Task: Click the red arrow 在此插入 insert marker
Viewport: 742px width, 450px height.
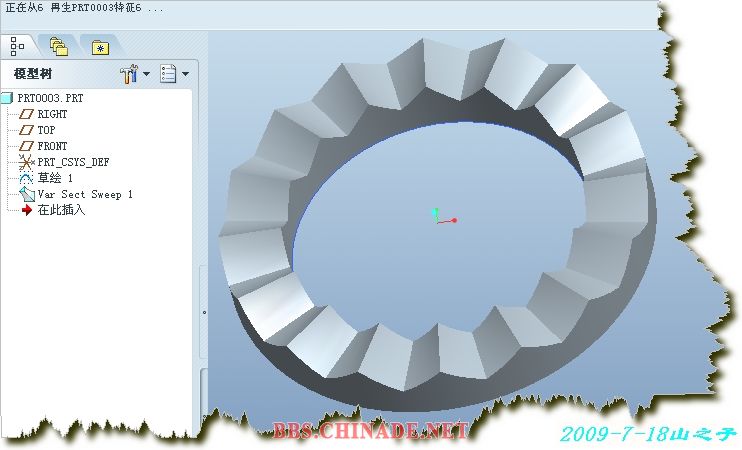Action: [27, 210]
